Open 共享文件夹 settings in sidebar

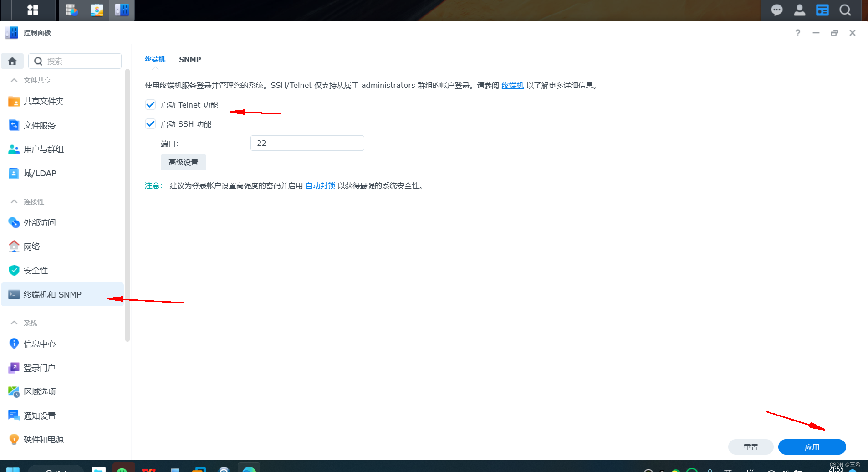pyautogui.click(x=43, y=101)
